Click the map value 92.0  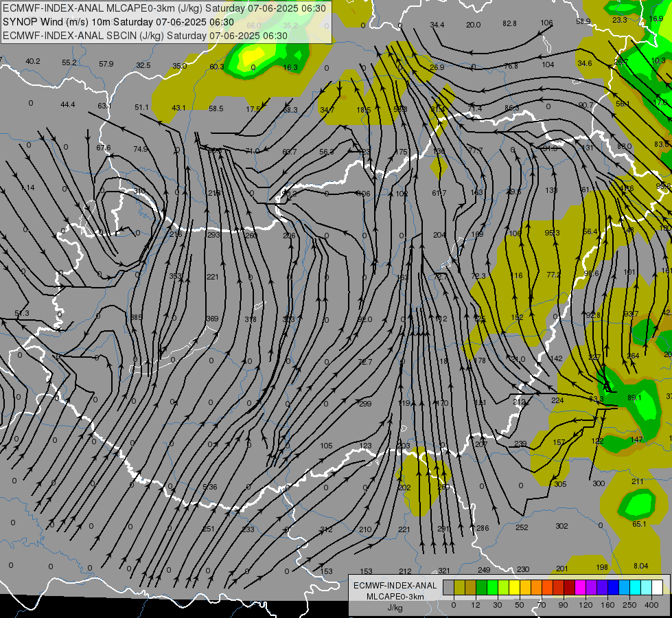364,319
